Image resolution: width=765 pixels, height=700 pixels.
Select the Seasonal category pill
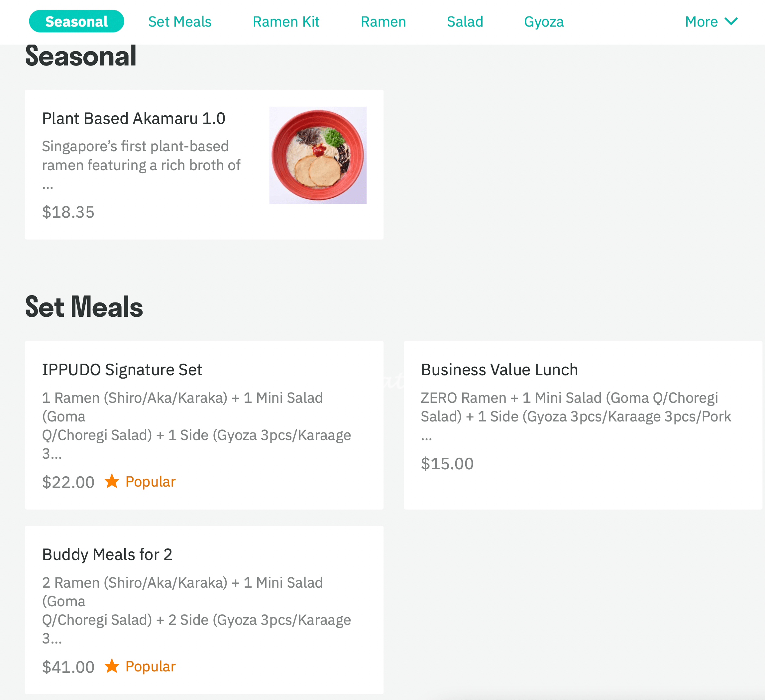tap(76, 21)
